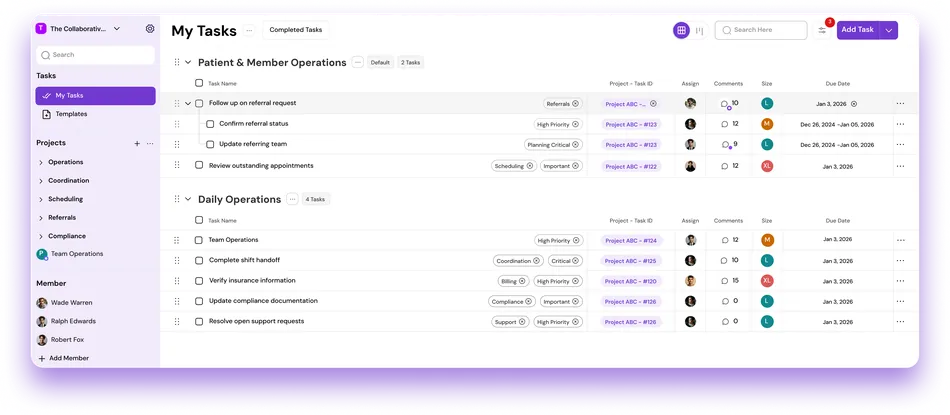Click Add Member in sidebar
The width and height of the screenshot is (950, 415).
point(64,358)
